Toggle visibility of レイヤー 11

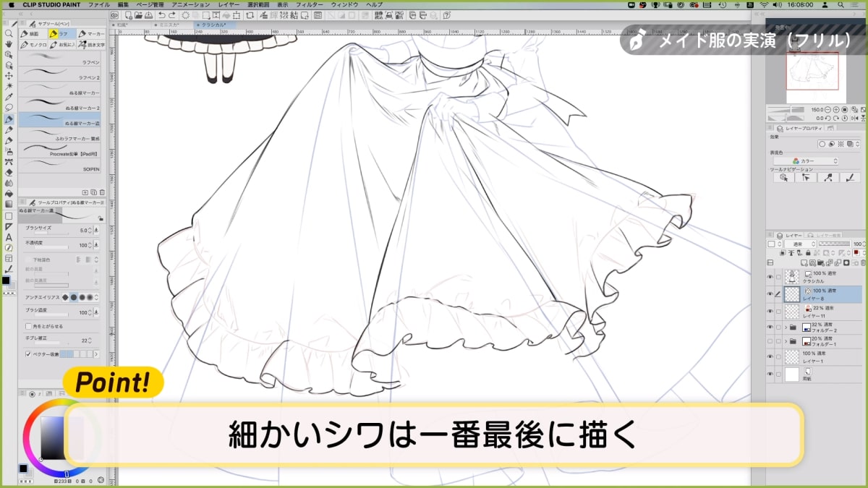click(770, 312)
